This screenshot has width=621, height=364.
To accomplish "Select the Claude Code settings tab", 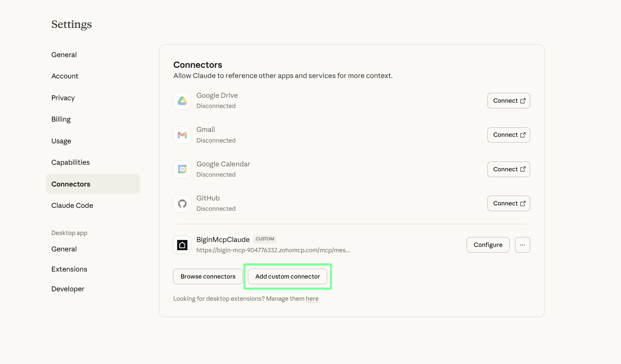I will [72, 205].
